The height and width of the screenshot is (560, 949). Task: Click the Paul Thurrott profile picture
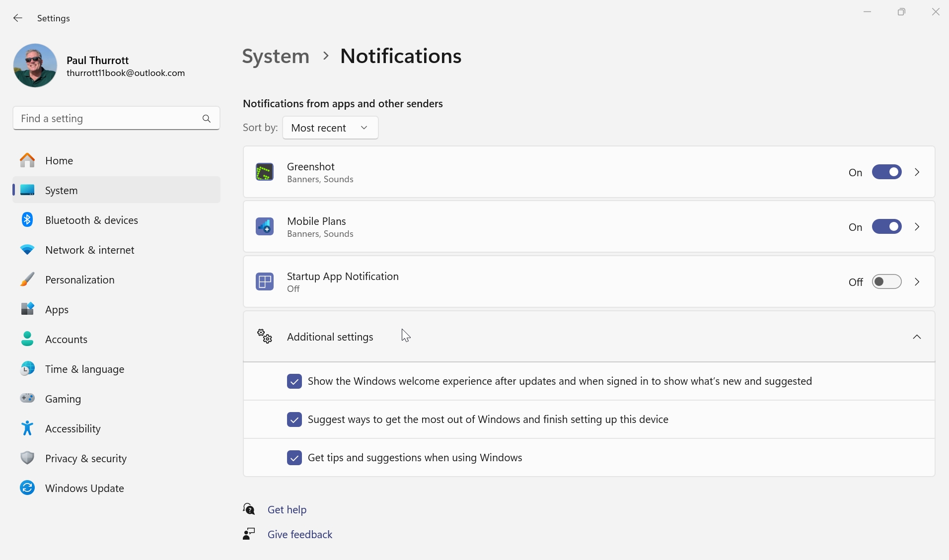coord(35,66)
